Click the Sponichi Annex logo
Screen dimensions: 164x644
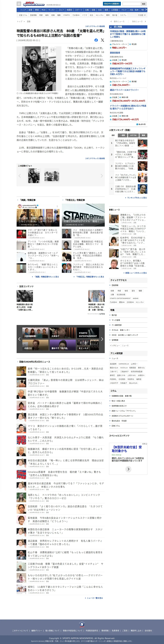(33, 4)
